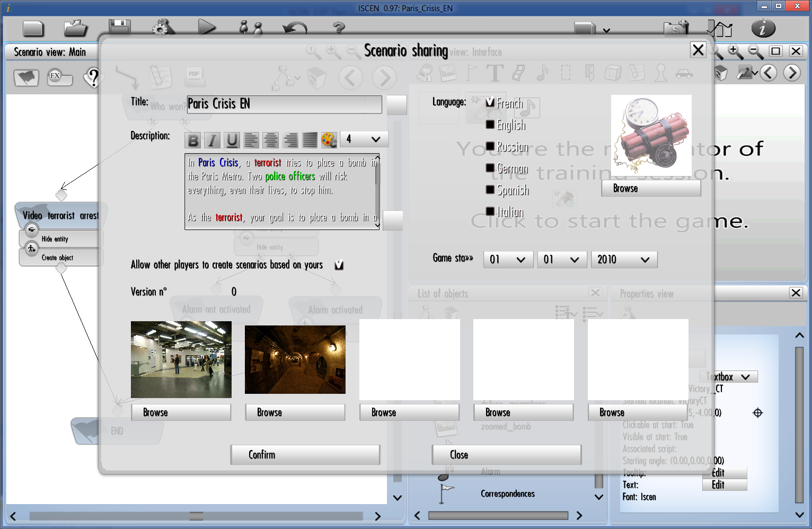Screen dimensions: 812x529
Task: Enable the Spanish language checkbox
Action: (490, 190)
